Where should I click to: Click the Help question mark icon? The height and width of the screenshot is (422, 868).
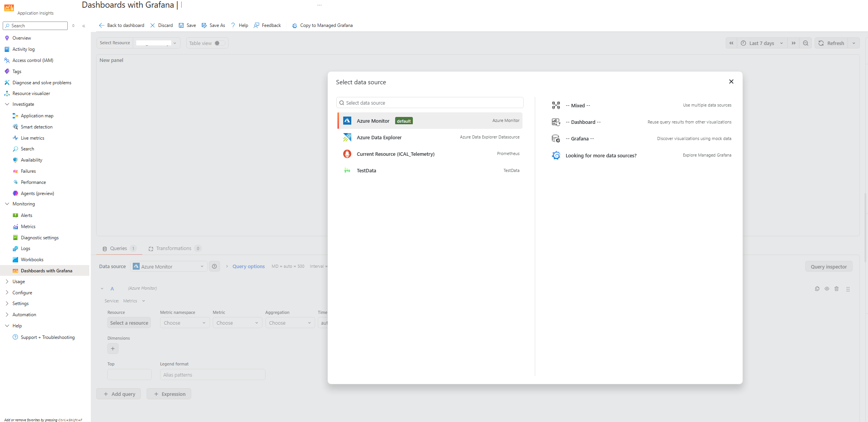233,25
